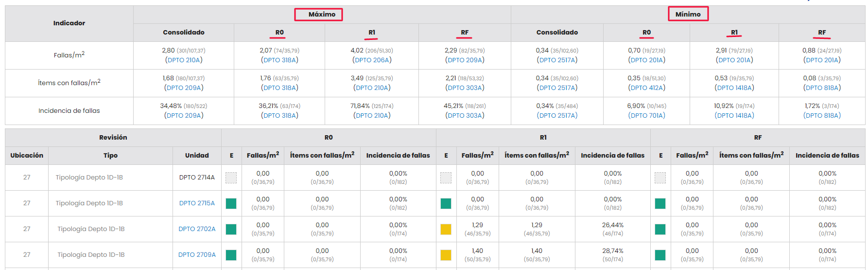
Task: Click green RF status square for DPTO 2715A
Action: tap(660, 203)
